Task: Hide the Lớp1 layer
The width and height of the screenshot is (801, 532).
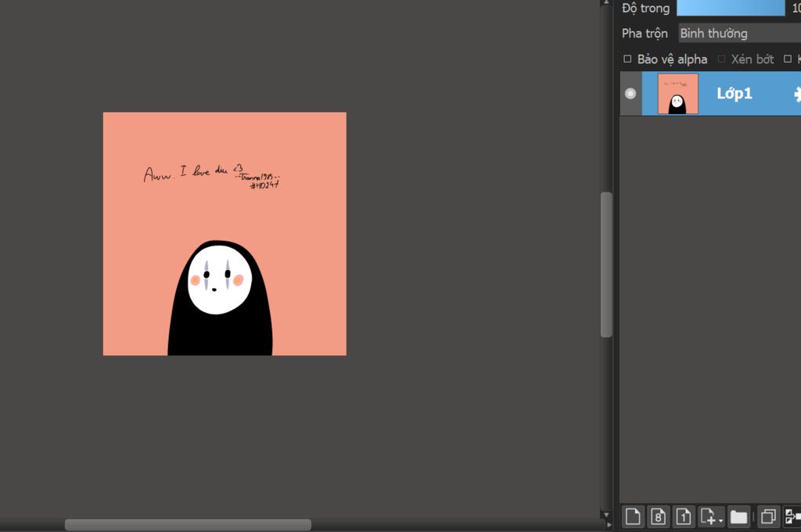Action: point(630,94)
